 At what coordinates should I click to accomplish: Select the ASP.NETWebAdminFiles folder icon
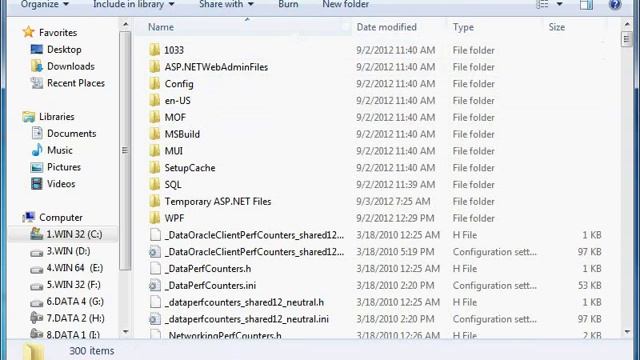click(x=155, y=67)
